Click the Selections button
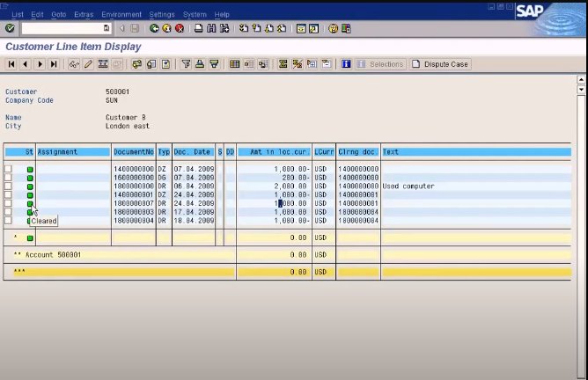 [x=380, y=64]
